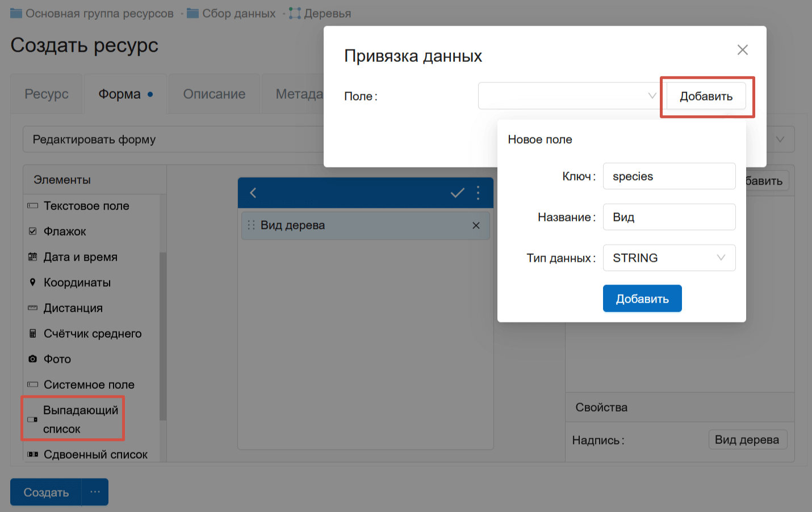Expand the Поле dropdown in data binding
Image resolution: width=812 pixels, height=512 pixels.
coord(568,96)
